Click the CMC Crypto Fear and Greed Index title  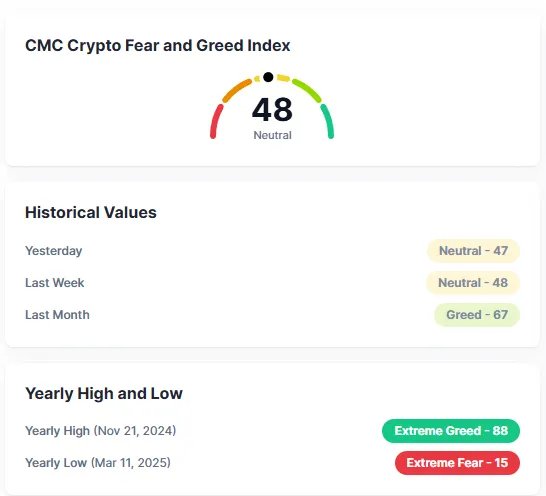click(x=157, y=46)
